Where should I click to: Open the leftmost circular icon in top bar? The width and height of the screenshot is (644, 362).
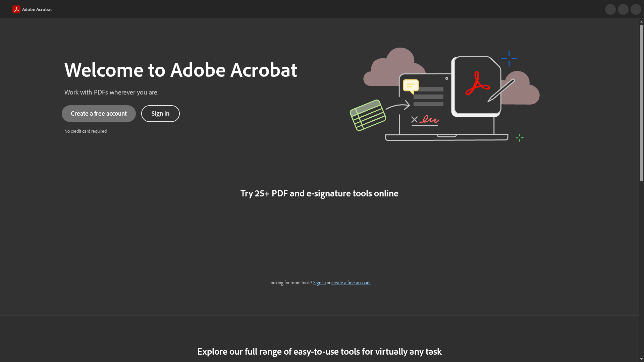(610, 9)
